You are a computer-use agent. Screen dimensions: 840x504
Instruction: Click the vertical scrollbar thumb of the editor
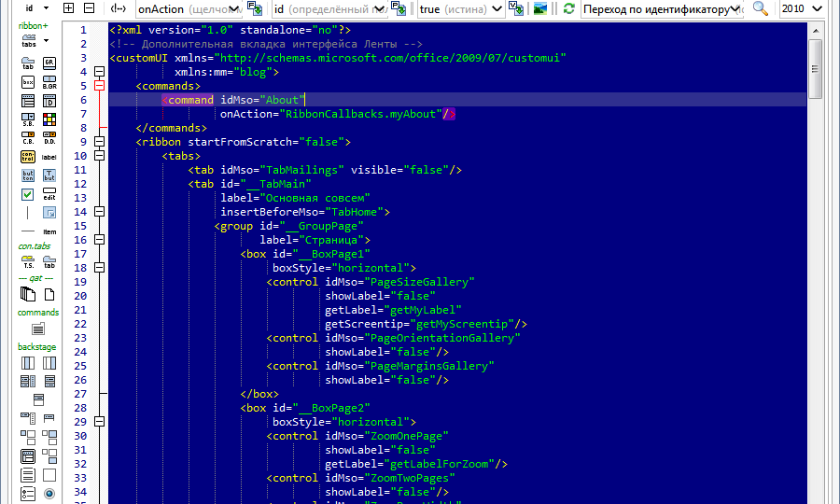coord(815,69)
